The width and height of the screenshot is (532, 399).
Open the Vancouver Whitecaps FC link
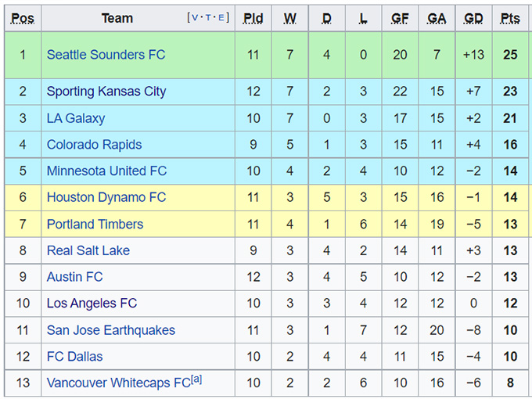pos(118,383)
